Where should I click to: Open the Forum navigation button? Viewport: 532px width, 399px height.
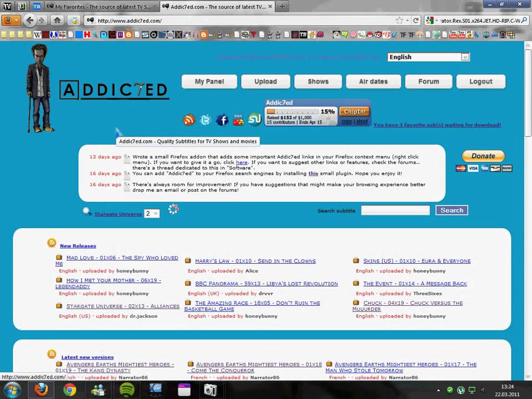click(428, 81)
